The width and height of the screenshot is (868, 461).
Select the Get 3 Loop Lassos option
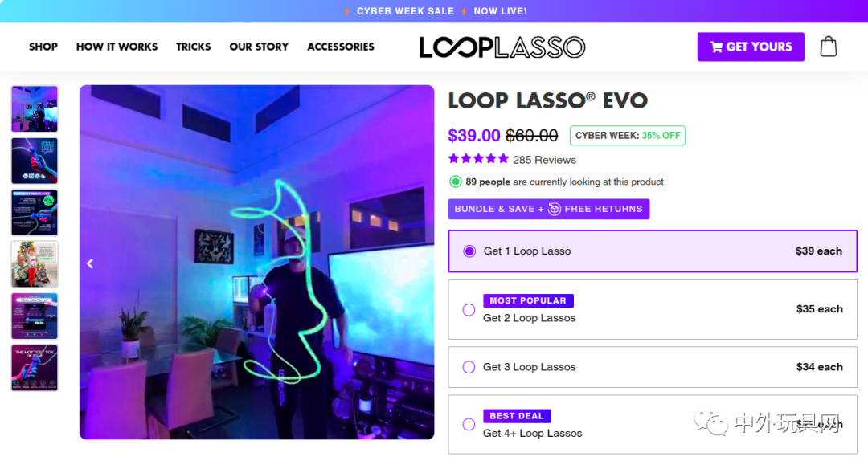click(653, 367)
